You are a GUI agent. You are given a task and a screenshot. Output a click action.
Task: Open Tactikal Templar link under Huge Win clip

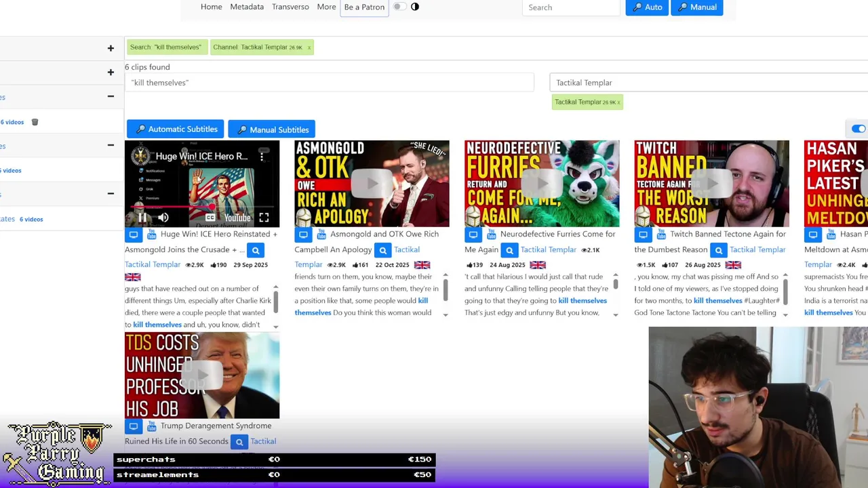pos(153,265)
